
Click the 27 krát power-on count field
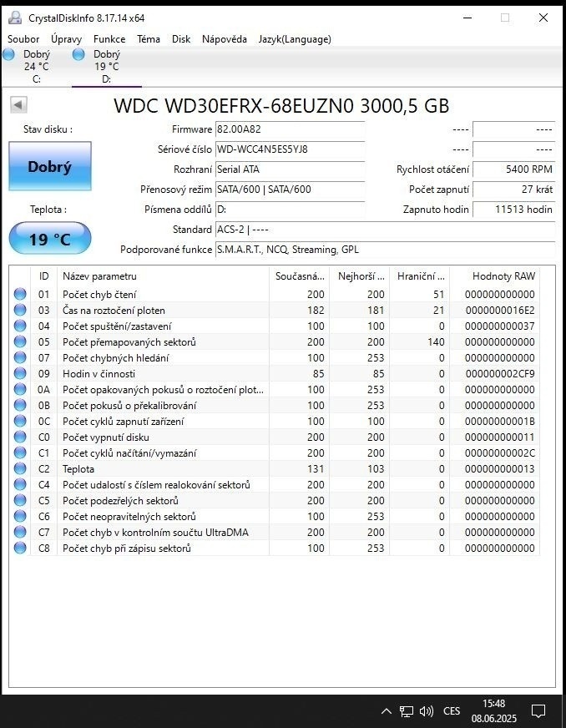(514, 190)
